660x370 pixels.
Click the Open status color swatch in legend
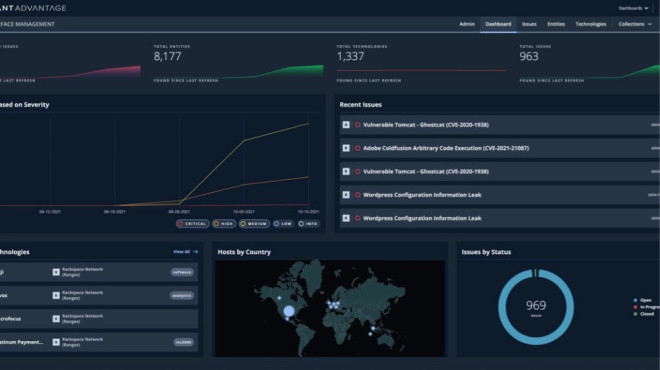pos(635,300)
